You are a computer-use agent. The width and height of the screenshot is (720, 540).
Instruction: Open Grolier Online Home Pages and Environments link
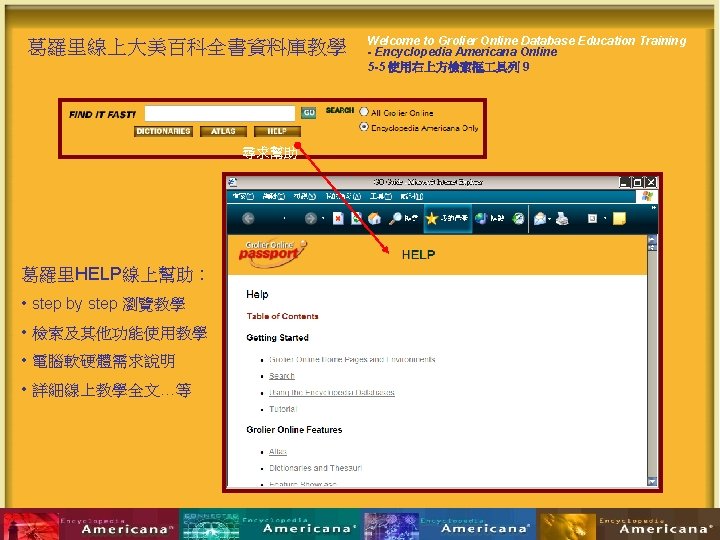(x=352, y=360)
